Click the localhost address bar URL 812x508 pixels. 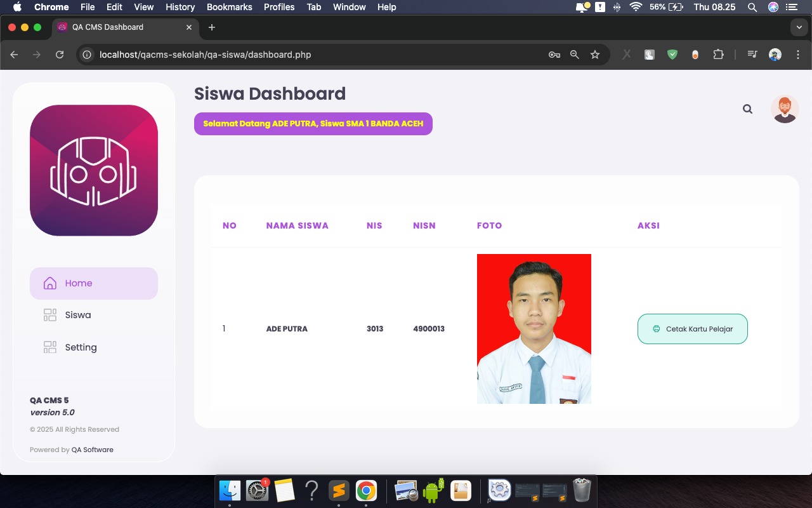205,55
